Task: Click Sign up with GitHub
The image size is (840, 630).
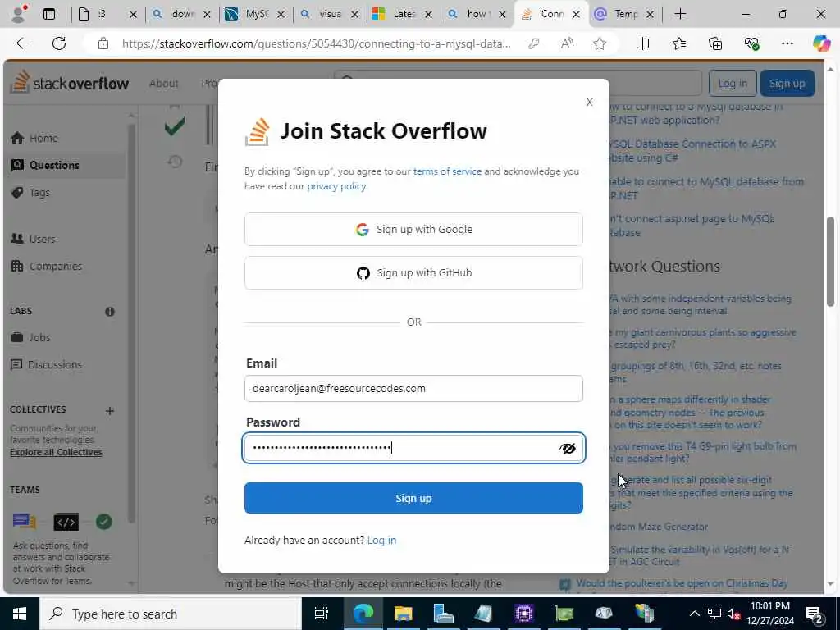Action: [413, 272]
